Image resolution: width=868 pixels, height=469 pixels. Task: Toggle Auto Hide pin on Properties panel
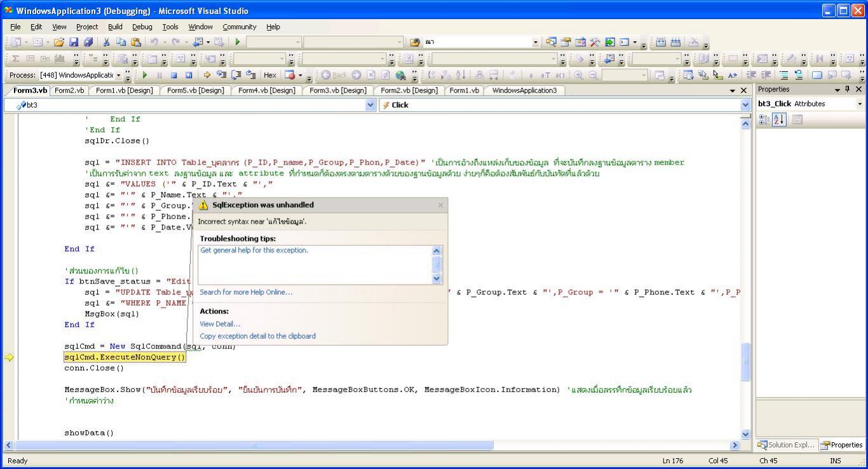(848, 90)
